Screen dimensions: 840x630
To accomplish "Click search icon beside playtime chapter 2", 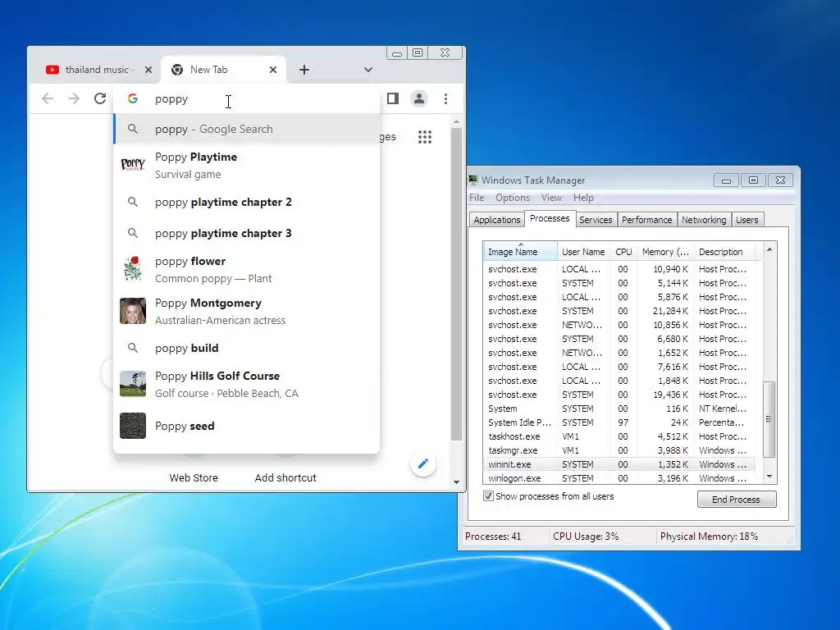I will (133, 202).
